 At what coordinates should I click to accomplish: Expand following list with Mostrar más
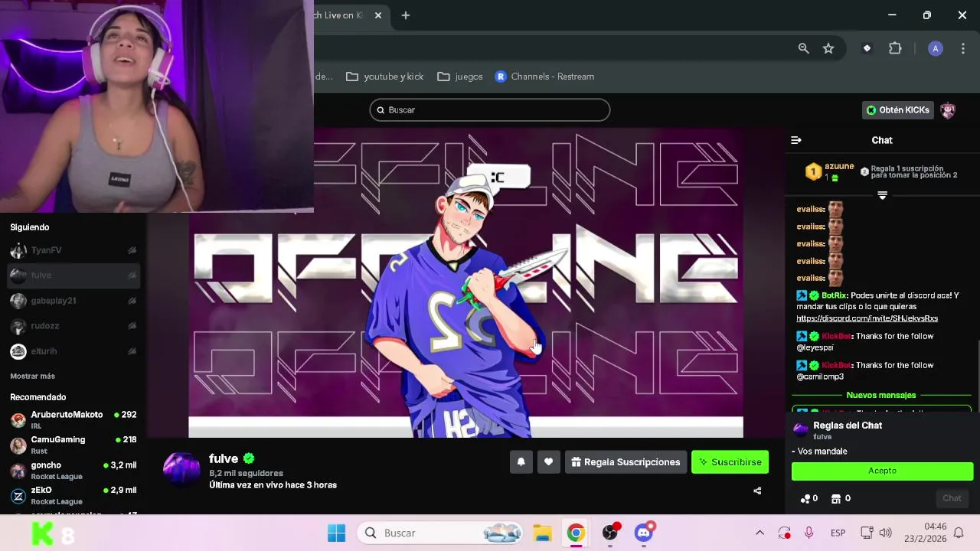[32, 376]
